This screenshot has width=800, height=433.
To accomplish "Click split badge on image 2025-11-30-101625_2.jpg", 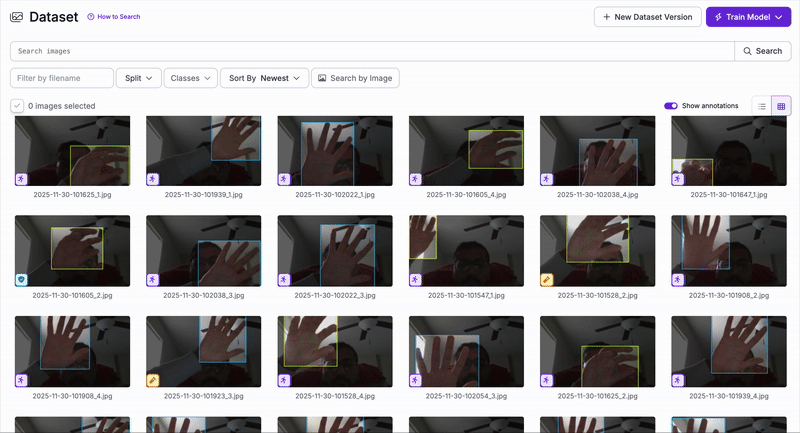I will tap(546, 380).
